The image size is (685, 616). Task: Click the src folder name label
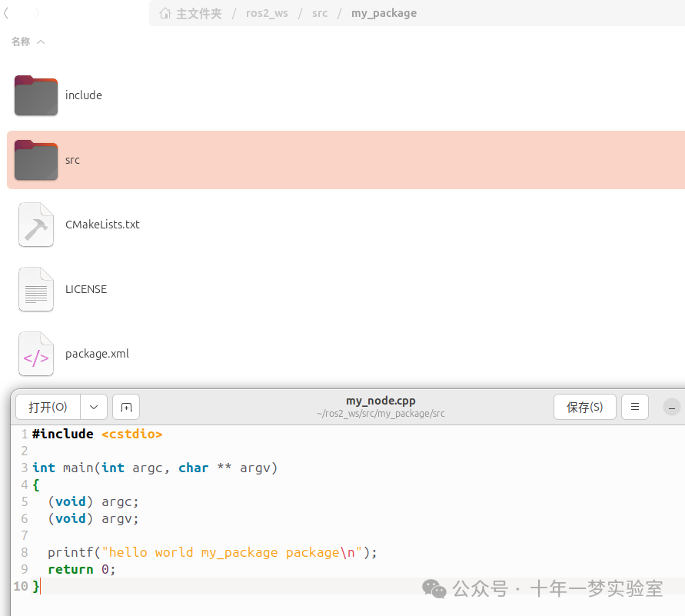72,160
